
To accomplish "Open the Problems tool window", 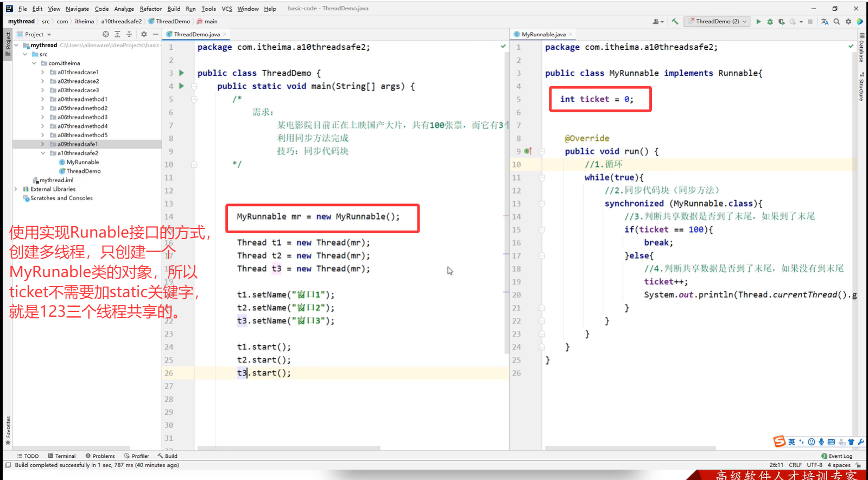I will click(100, 456).
